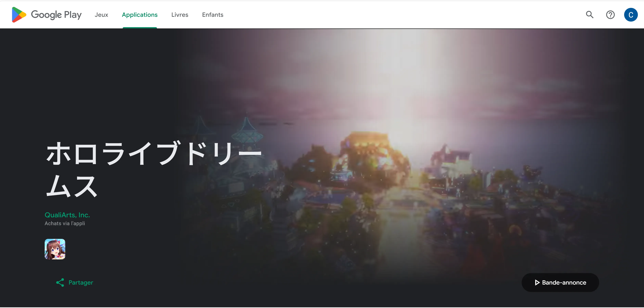
Task: Click the Partager share button label
Action: tap(81, 283)
